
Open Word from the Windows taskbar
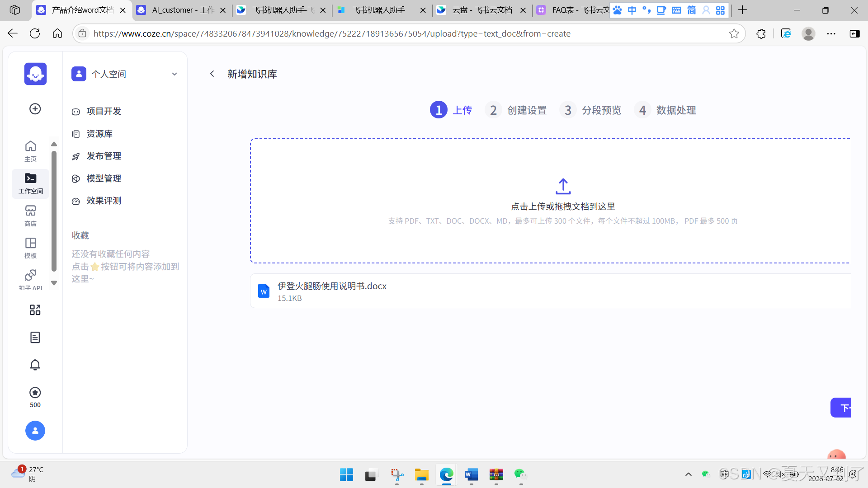click(471, 474)
